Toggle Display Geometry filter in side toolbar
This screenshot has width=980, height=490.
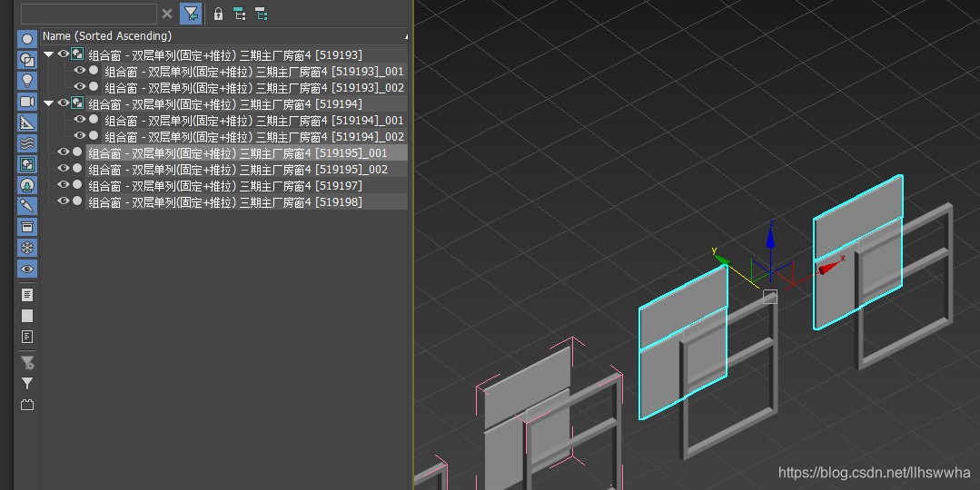tap(27, 39)
